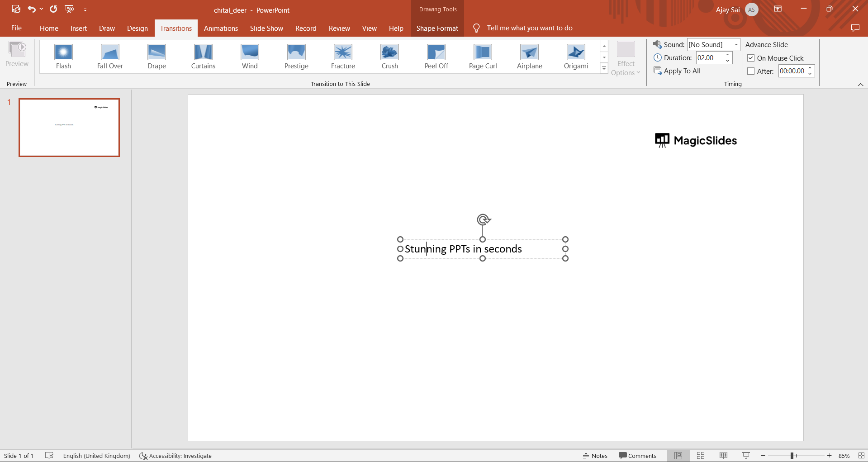This screenshot has width=868, height=462.
Task: Open the Shape Format tab
Action: coord(437,28)
